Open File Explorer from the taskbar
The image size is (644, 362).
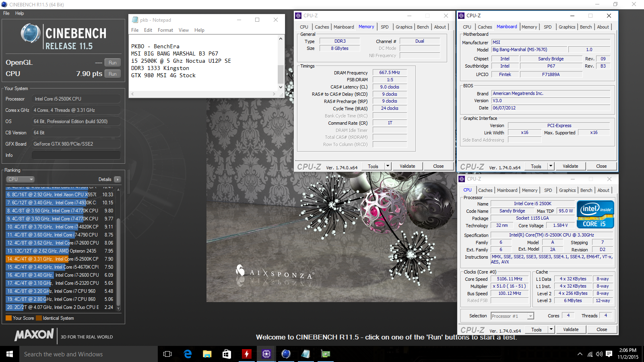point(207,354)
